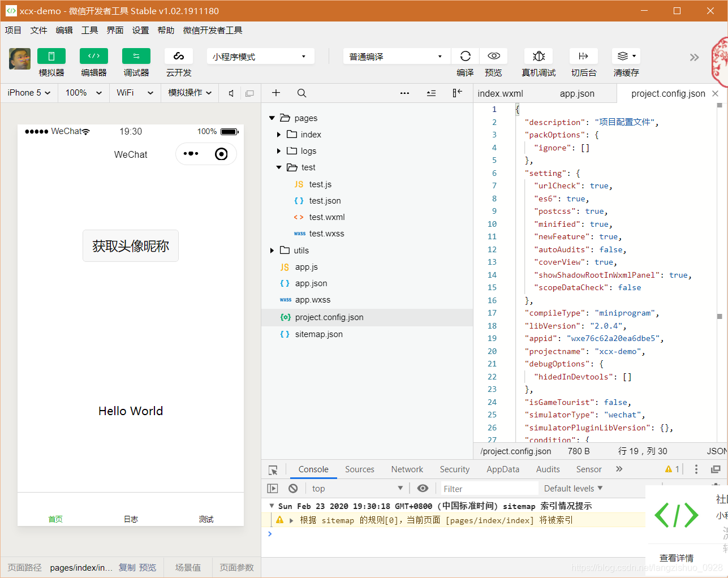Click the 复制 page path link

click(x=127, y=567)
